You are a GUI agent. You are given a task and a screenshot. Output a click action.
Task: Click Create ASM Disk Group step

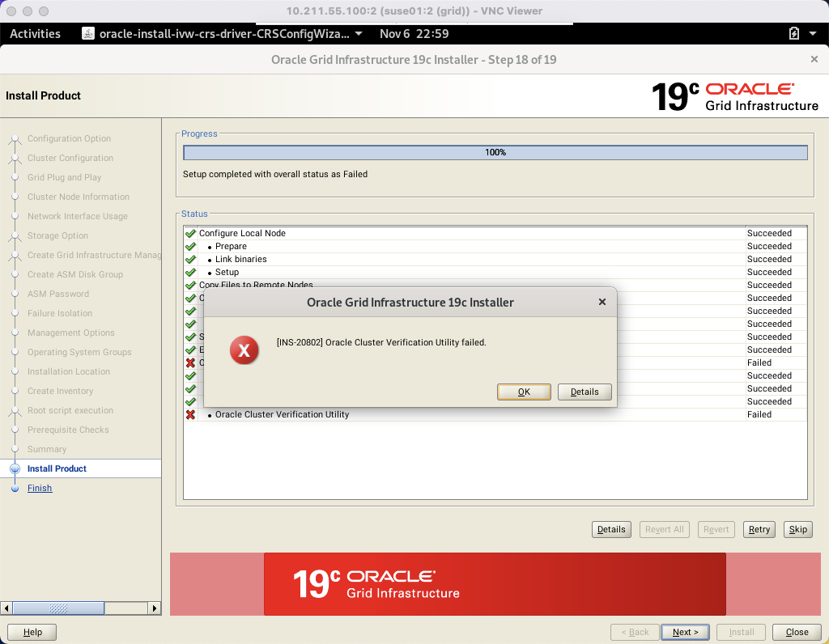pos(75,274)
